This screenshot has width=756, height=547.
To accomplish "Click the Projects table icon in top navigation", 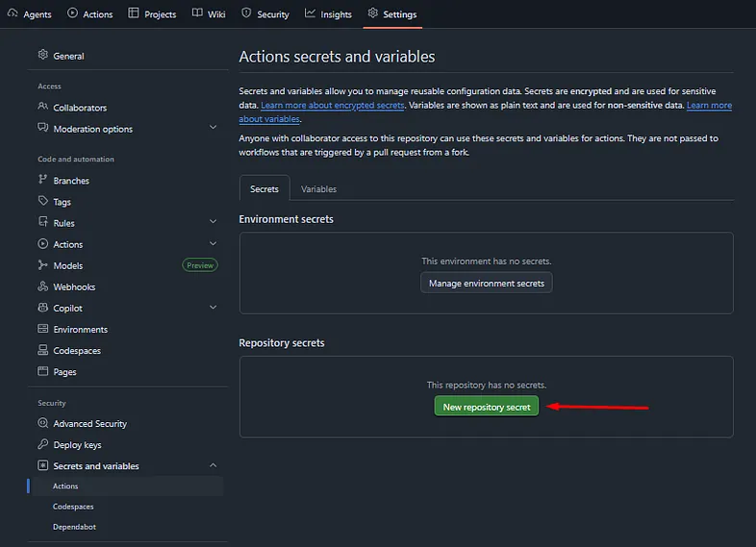I will click(134, 13).
